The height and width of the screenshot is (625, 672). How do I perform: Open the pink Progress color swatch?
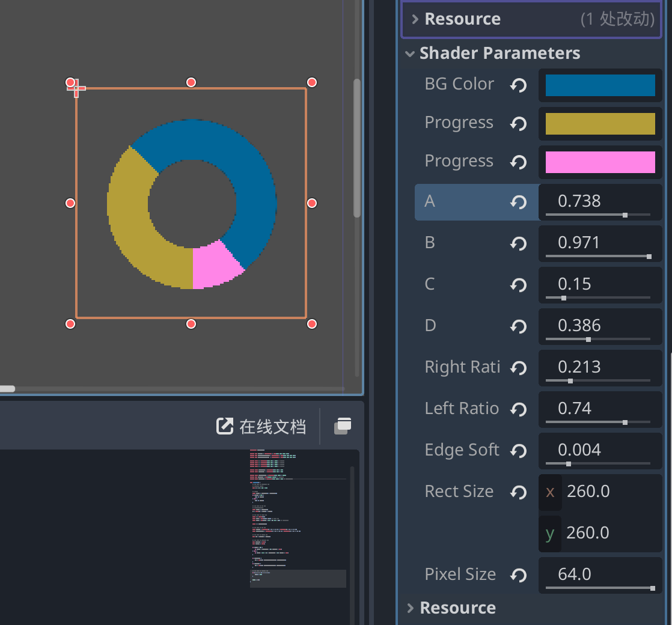600,162
